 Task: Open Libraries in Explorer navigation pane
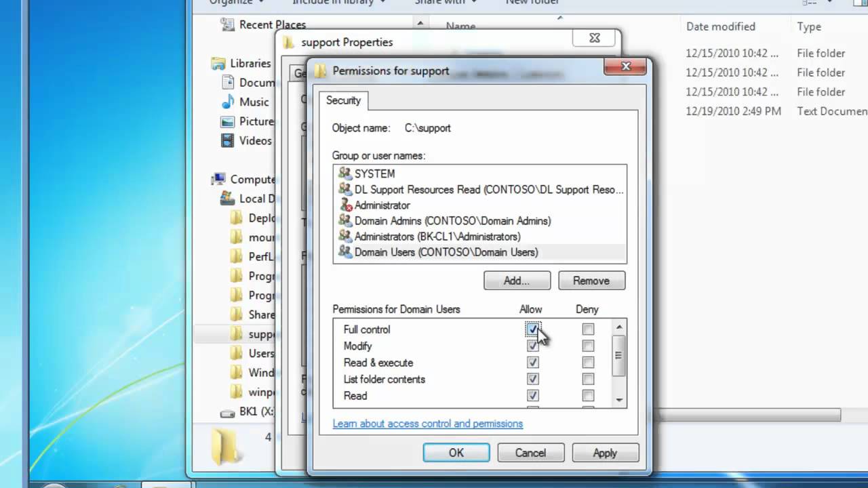241,63
